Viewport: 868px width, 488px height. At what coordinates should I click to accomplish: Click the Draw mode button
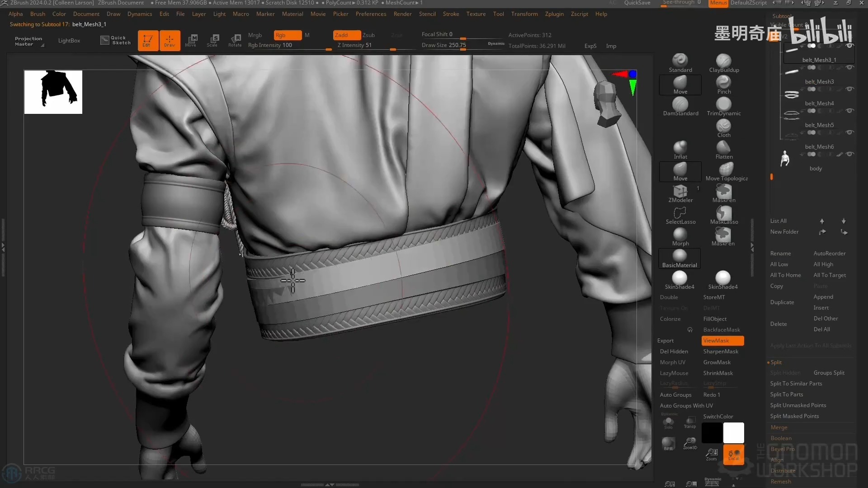click(x=170, y=40)
